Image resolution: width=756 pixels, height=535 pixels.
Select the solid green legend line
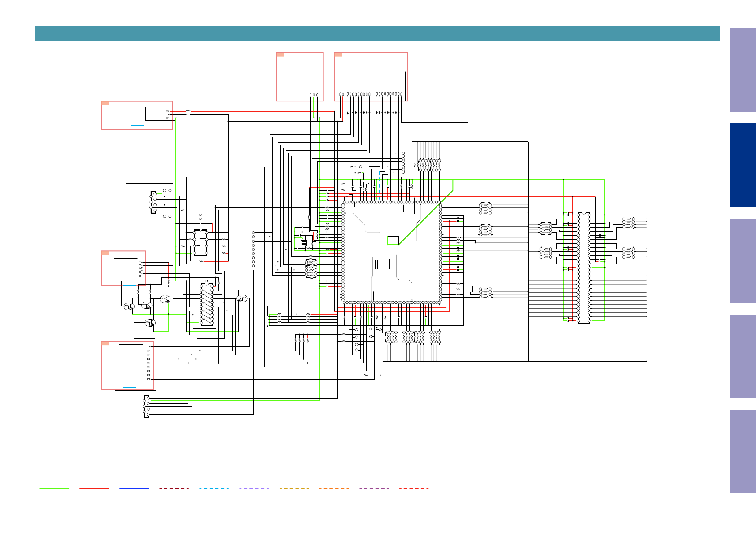[x=54, y=488]
